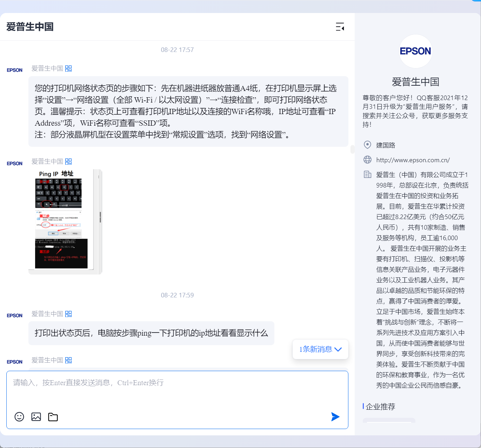The width and height of the screenshot is (481, 448).
Task: Click the 尊敬的客户您好 greeting text
Action: [x=415, y=111]
